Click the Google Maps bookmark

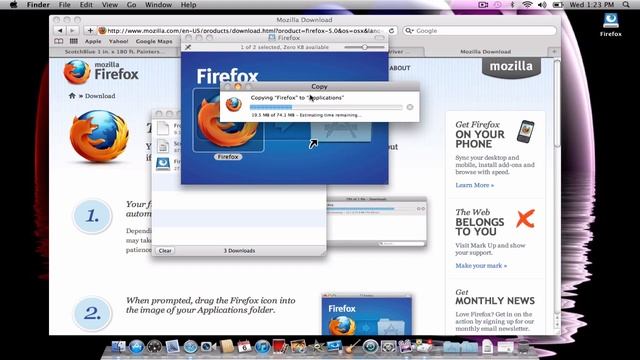[154, 41]
